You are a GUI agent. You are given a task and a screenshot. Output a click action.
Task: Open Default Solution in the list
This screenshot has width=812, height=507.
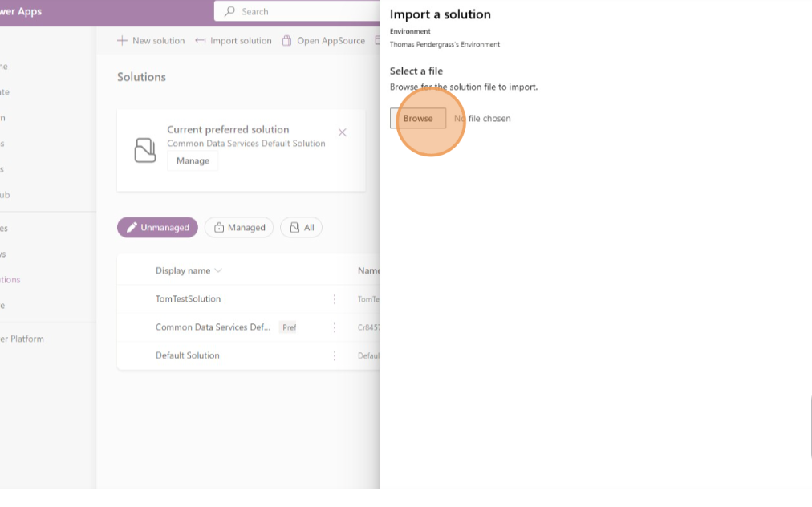(x=188, y=355)
